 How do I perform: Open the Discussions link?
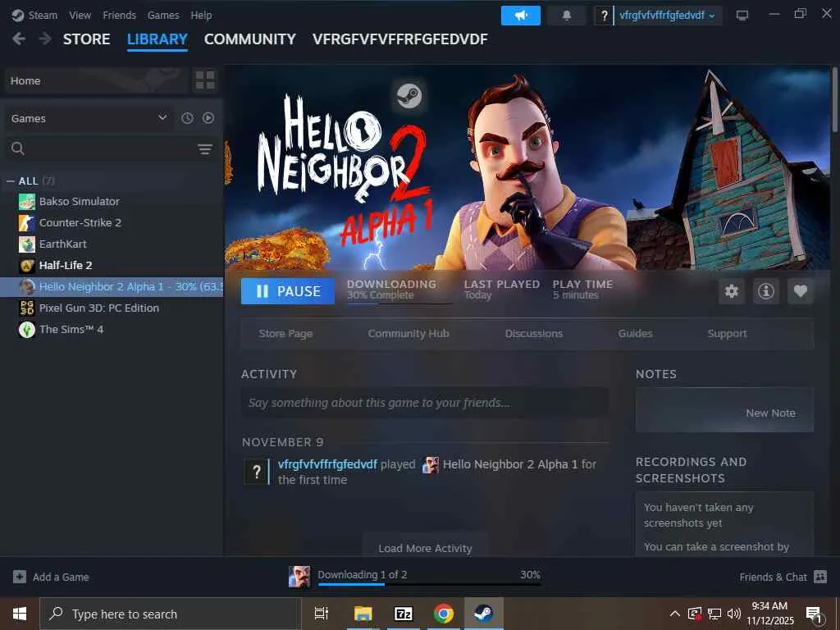(533, 333)
